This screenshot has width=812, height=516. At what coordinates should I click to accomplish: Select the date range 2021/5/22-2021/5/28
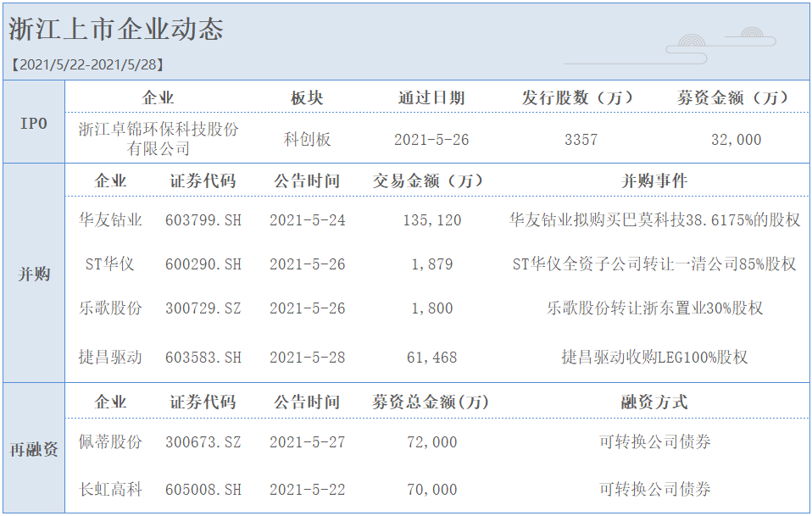87,64
